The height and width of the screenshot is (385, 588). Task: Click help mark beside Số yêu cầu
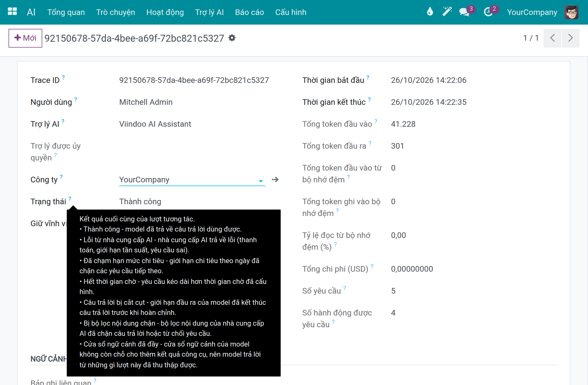click(x=345, y=288)
